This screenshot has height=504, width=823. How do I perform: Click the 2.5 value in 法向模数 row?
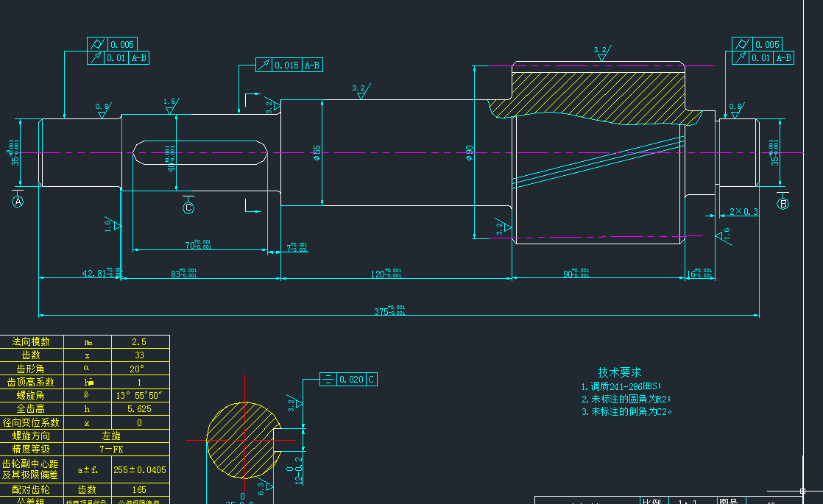pyautogui.click(x=139, y=342)
